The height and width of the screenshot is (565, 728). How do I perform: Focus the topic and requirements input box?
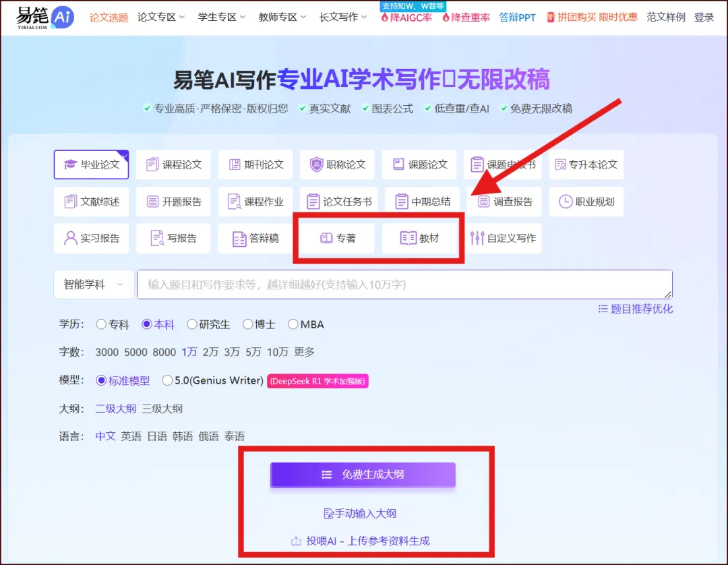(x=404, y=284)
